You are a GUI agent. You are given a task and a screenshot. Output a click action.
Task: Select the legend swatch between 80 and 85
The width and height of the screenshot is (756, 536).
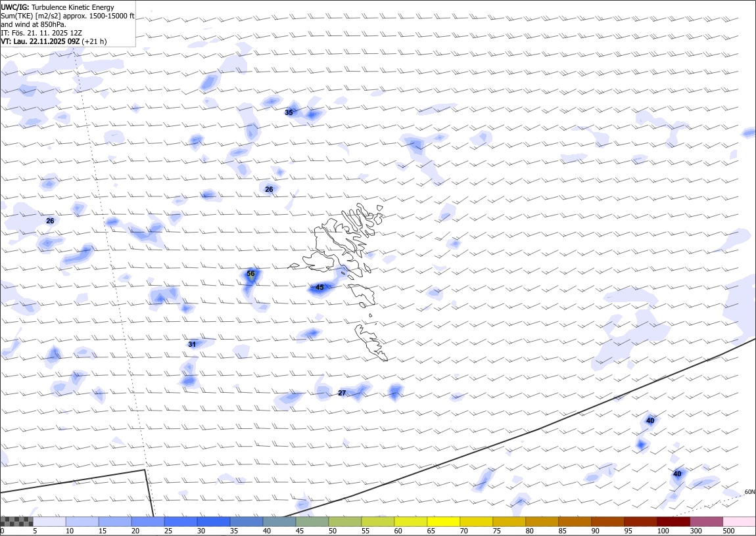pos(542,521)
